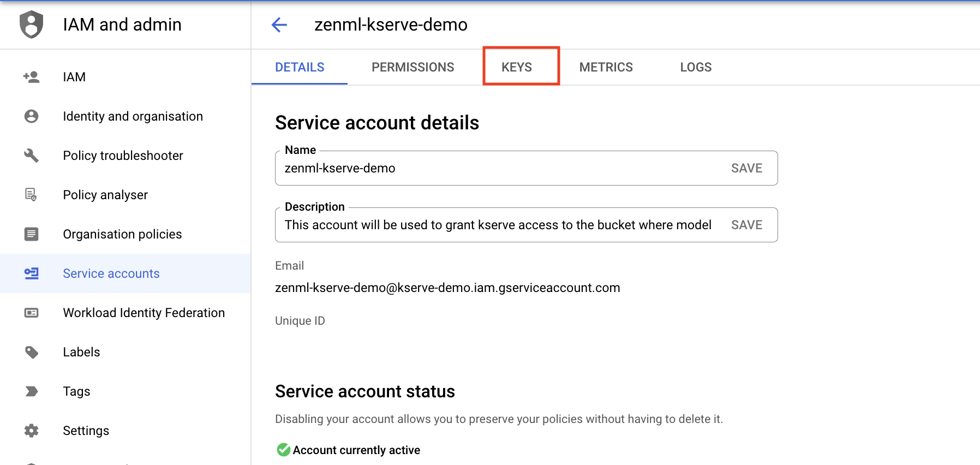Click 'Account currently active' status text

(356, 450)
